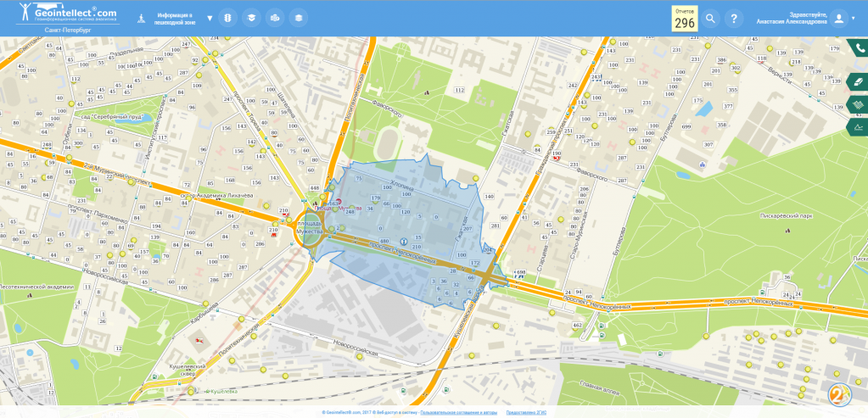
Task: Open the Предоставлено 2ГИС footer link
Action: point(526,413)
